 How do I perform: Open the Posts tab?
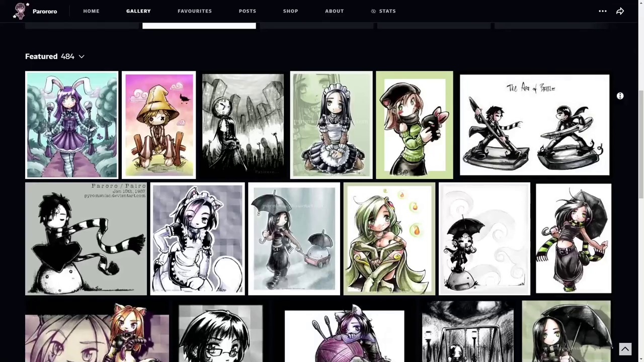tap(247, 11)
